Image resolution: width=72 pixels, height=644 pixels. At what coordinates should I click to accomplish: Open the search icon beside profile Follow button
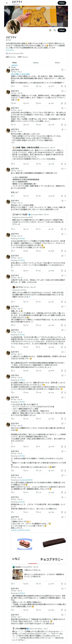[x=55, y=30]
